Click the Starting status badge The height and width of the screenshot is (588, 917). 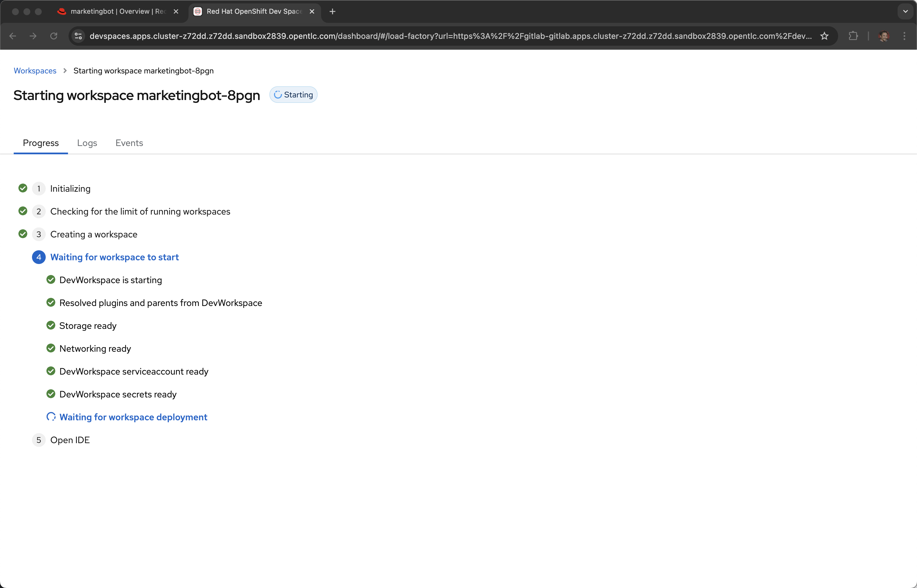tap(293, 95)
